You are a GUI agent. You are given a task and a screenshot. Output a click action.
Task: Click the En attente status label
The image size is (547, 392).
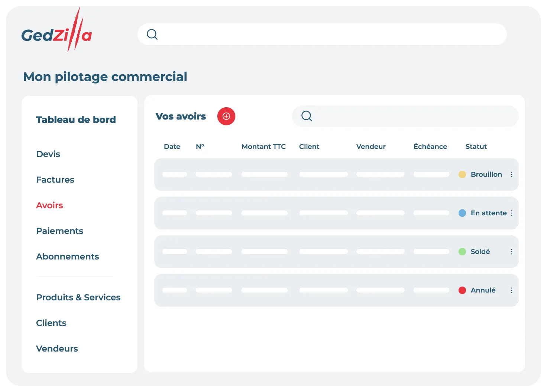click(489, 213)
